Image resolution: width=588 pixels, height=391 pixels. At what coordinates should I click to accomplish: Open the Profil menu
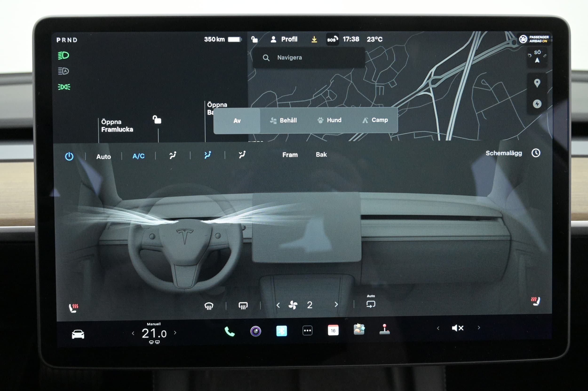tap(284, 39)
